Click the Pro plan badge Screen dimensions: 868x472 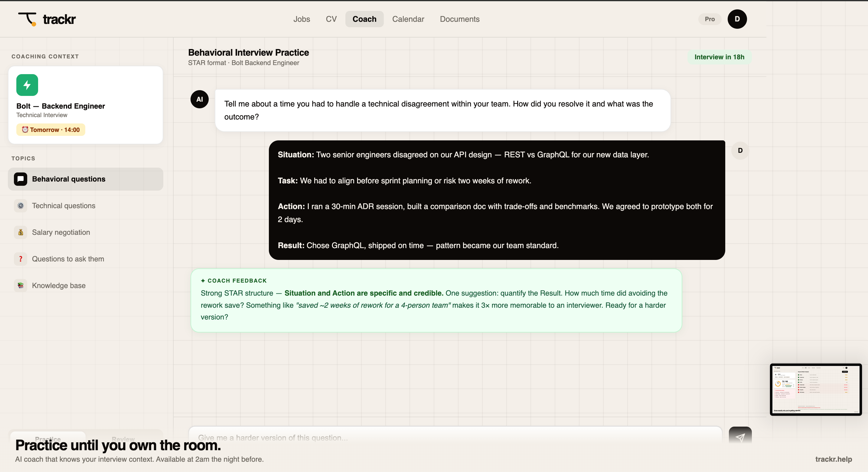[709, 19]
